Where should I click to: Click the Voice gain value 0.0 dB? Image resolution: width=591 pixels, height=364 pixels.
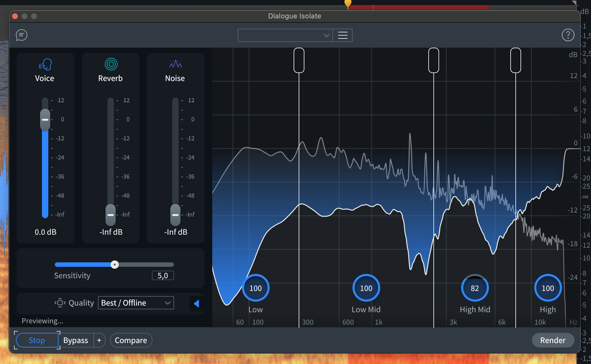point(45,232)
